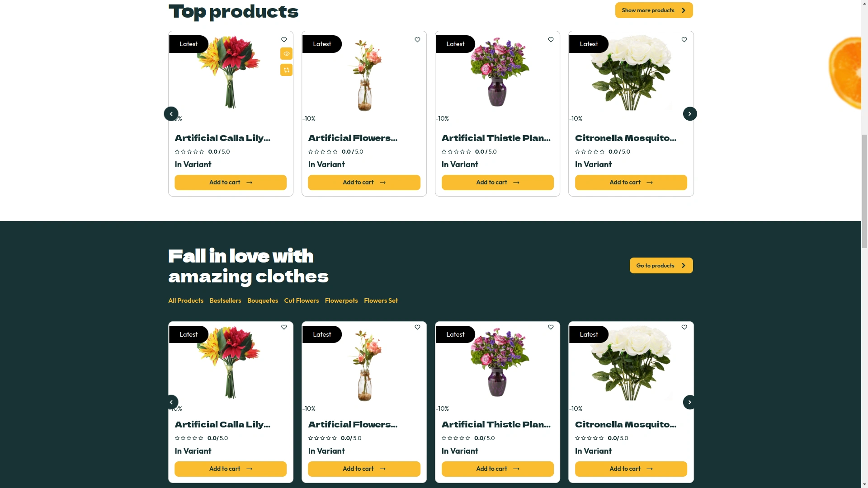Wishlist the Calla Lily in clothes section

tap(284, 327)
